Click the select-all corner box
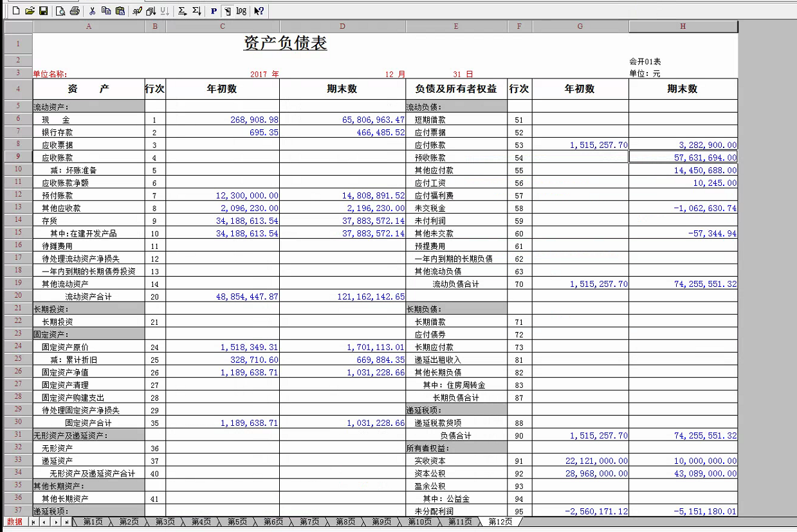 tap(18, 26)
